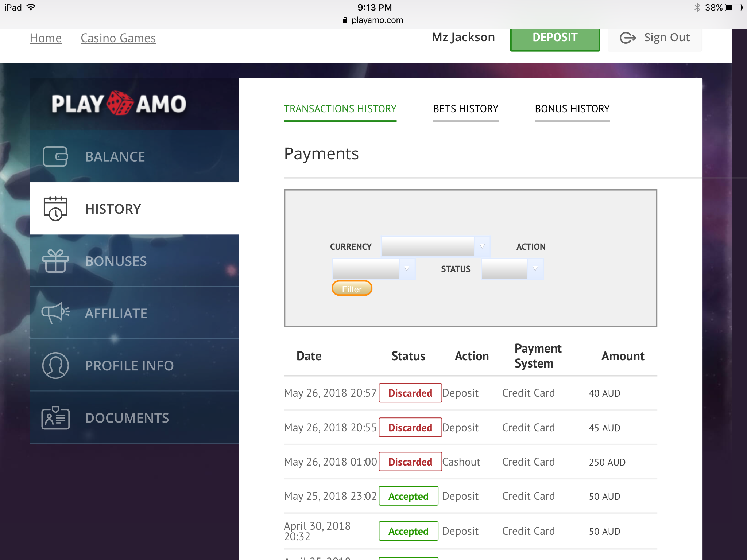Click Discarded status for May 26 20:57
747x560 pixels.
click(410, 393)
